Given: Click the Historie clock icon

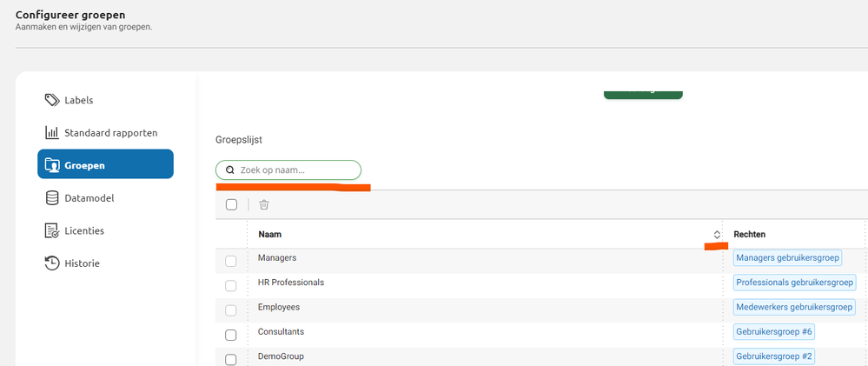Looking at the screenshot, I should 52,263.
